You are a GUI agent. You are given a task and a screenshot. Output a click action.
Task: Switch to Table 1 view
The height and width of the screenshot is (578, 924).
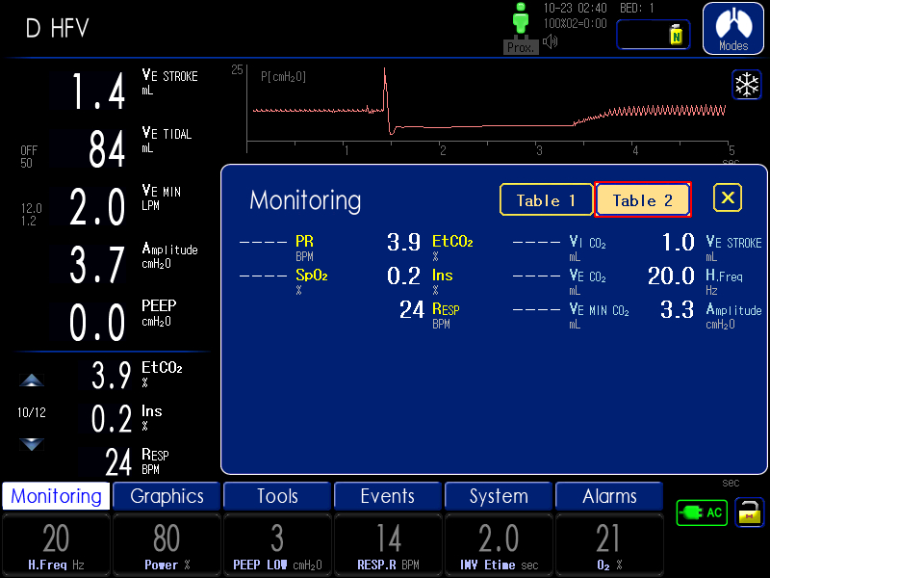click(x=546, y=200)
